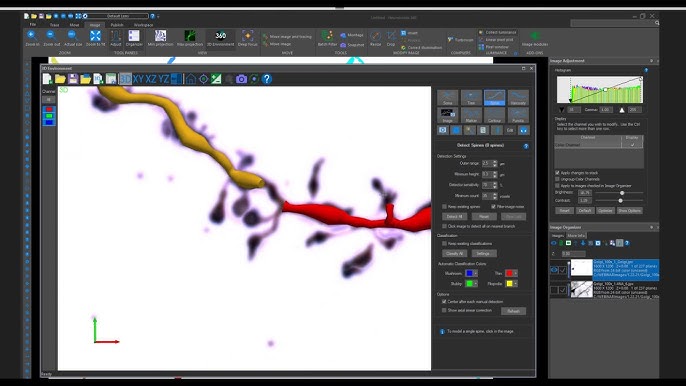
Task: Click the Zoom to fit icon
Action: 95,38
